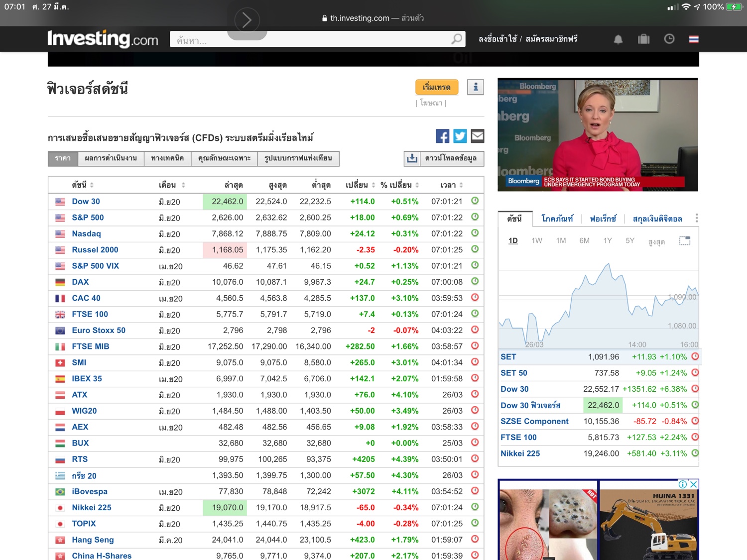Select the sidebar indices tab
Image resolution: width=747 pixels, height=560 pixels.
click(515, 219)
